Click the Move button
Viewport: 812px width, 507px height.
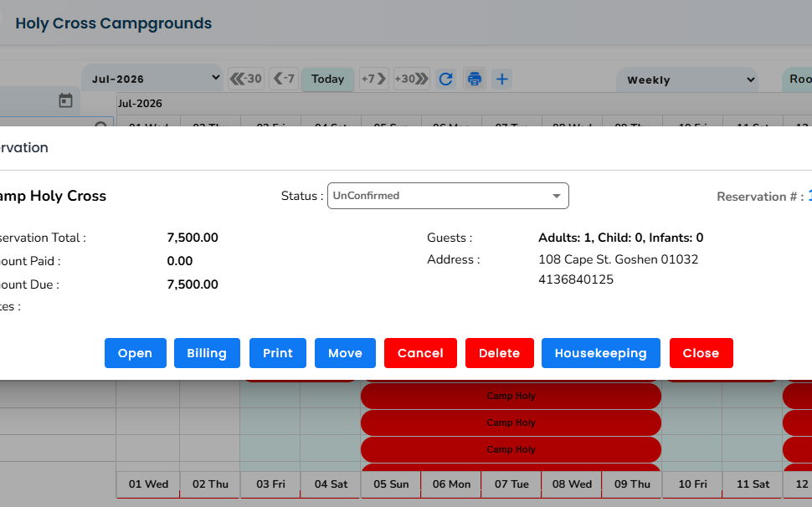pos(345,353)
